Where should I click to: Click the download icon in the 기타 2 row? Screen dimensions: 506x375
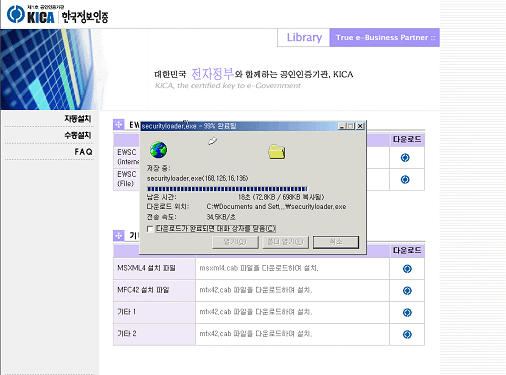click(x=407, y=334)
